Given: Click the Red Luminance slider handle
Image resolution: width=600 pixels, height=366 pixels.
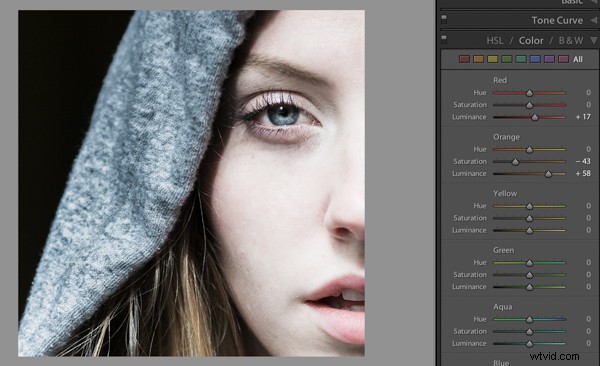Looking at the screenshot, I should (535, 118).
